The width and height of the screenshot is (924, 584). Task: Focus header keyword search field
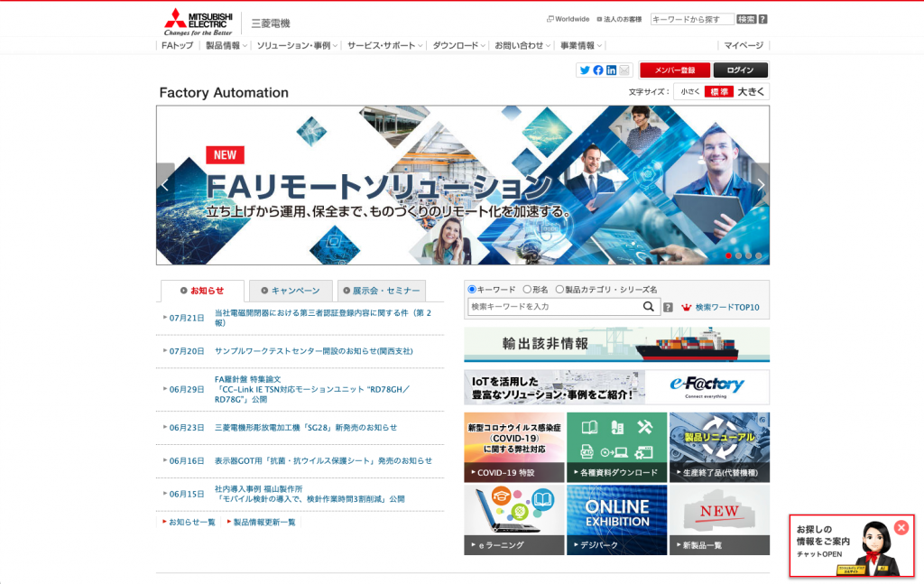(692, 20)
